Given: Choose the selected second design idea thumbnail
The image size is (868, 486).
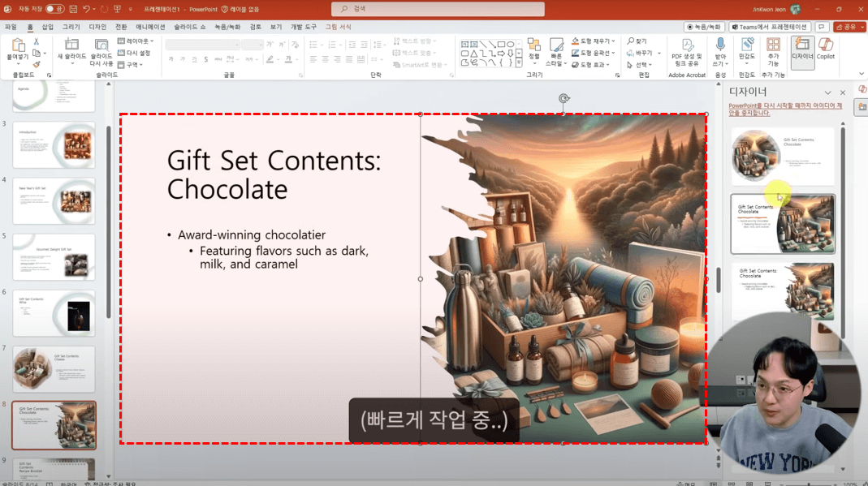Looking at the screenshot, I should (783, 224).
